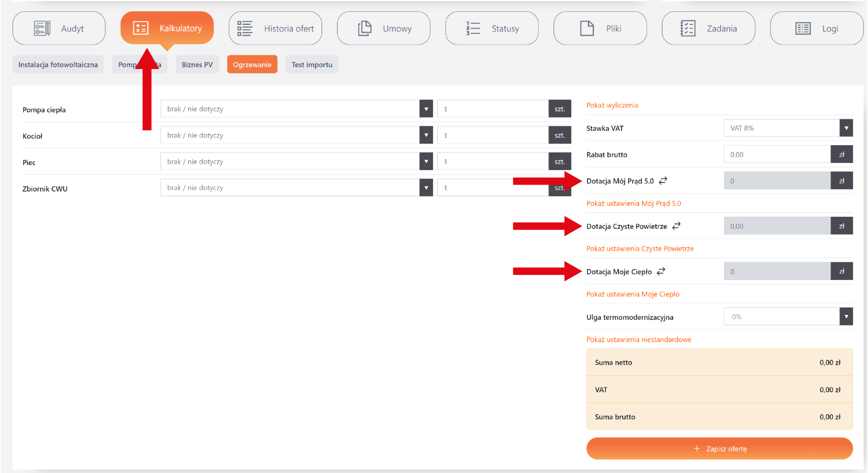Click the Zapisz ofertę button
The height and width of the screenshot is (473, 868).
719,448
